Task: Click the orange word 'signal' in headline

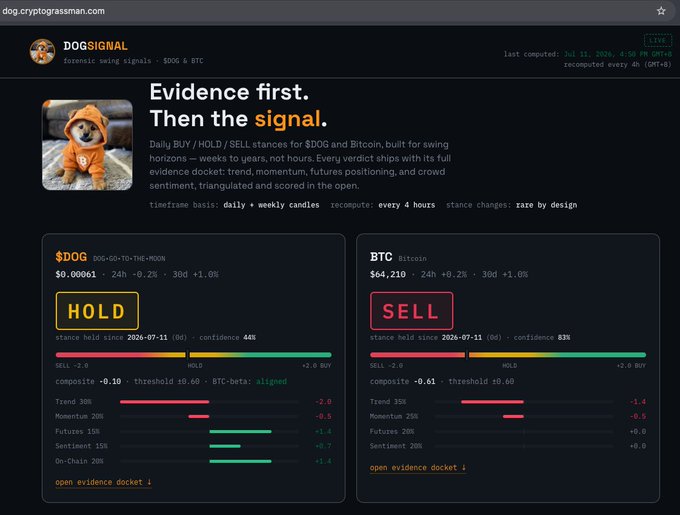Action: [288, 119]
